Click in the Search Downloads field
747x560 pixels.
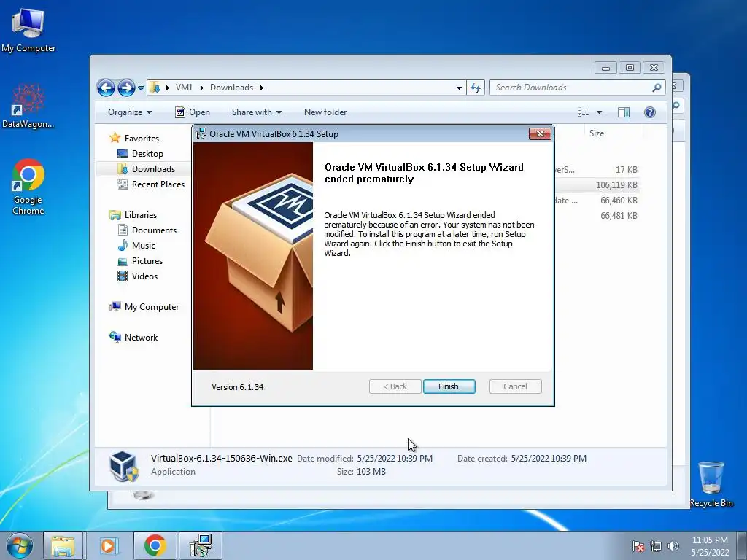coord(572,87)
